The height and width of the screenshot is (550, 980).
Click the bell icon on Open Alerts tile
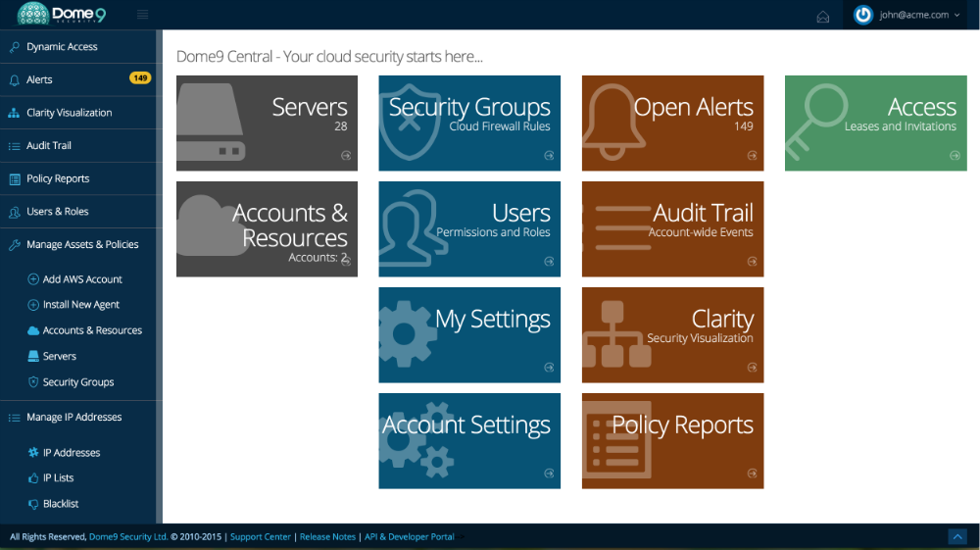[612, 122]
